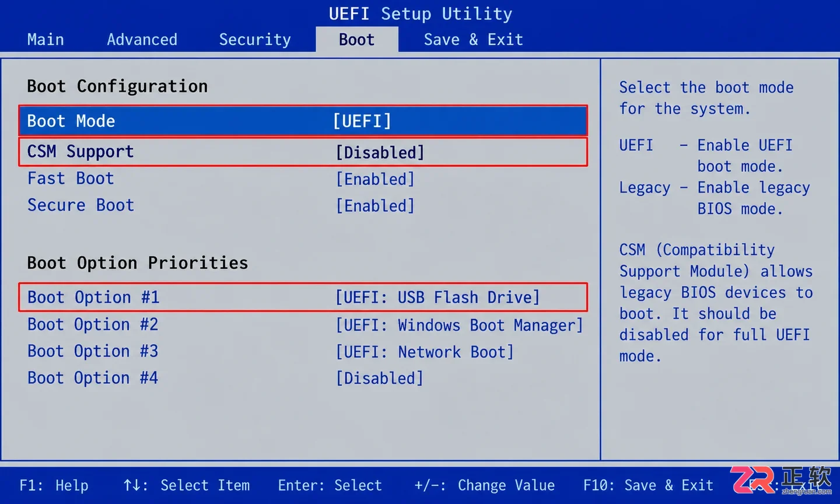The height and width of the screenshot is (504, 840).
Task: Go to the Security tab
Action: [x=254, y=40]
